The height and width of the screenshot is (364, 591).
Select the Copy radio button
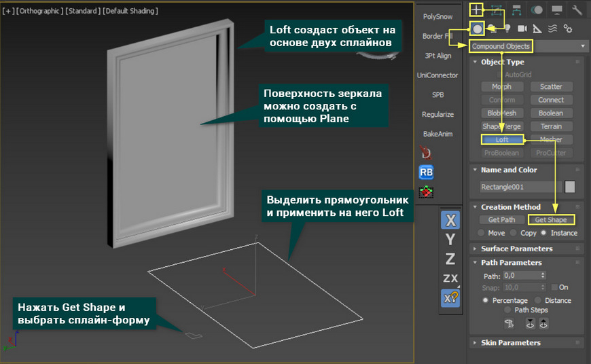click(514, 233)
